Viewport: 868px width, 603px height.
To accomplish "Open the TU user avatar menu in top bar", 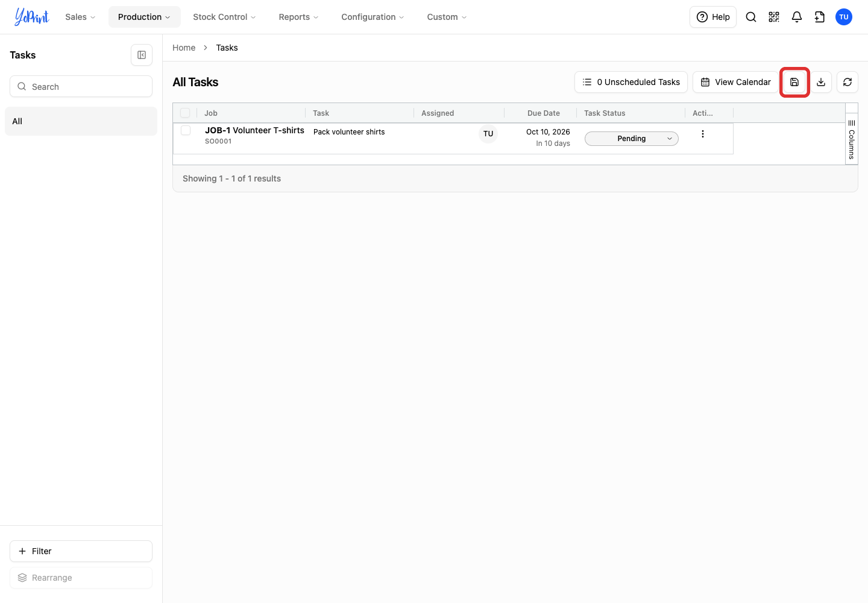I will click(844, 17).
